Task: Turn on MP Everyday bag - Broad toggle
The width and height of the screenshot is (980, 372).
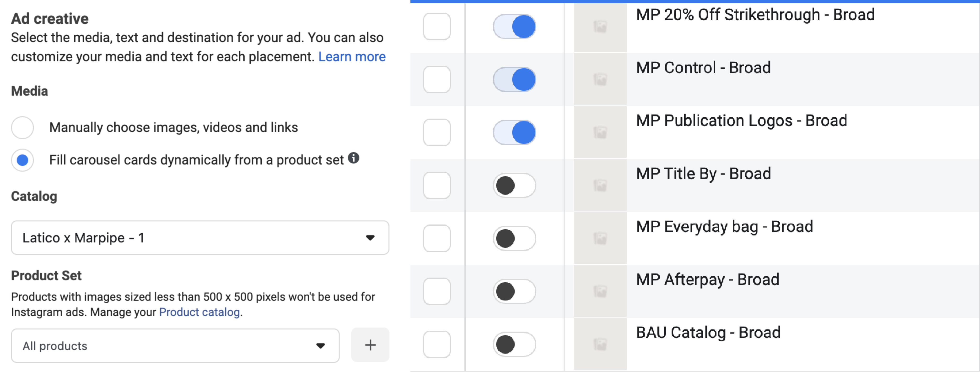Action: [x=514, y=239]
